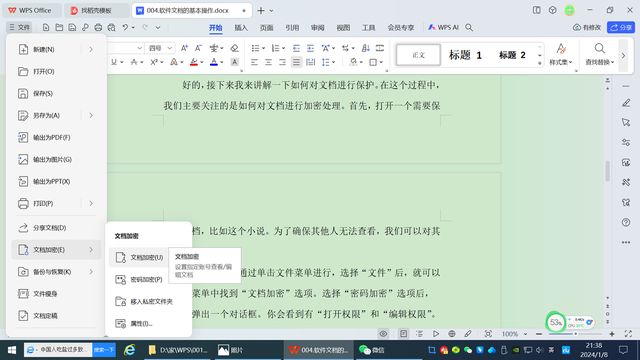This screenshot has width=640, height=360.
Task: Expand the 另存为(A) submenu arrow
Action: tap(91, 116)
